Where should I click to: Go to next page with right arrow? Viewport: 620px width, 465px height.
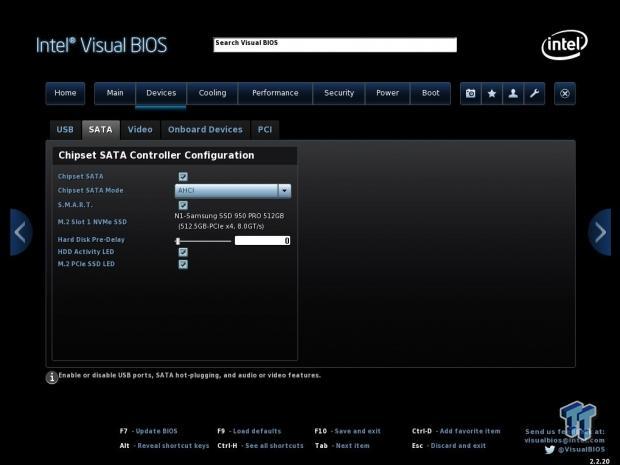[600, 232]
